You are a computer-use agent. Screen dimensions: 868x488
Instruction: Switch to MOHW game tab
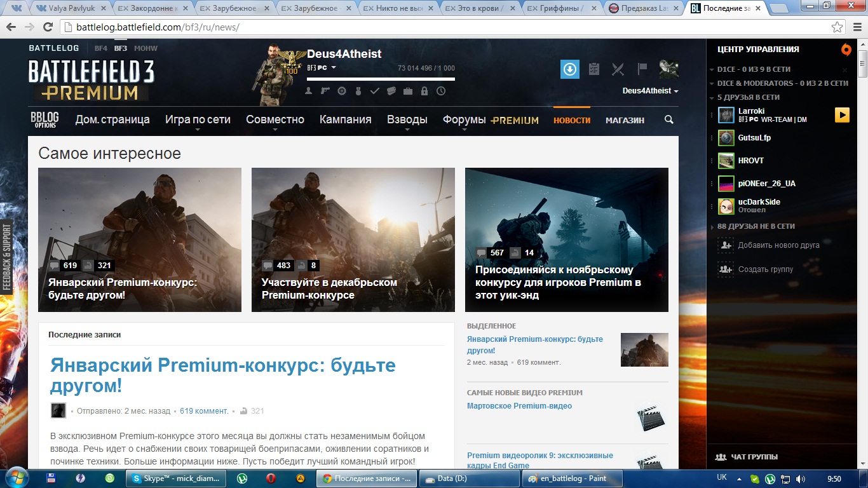(146, 48)
